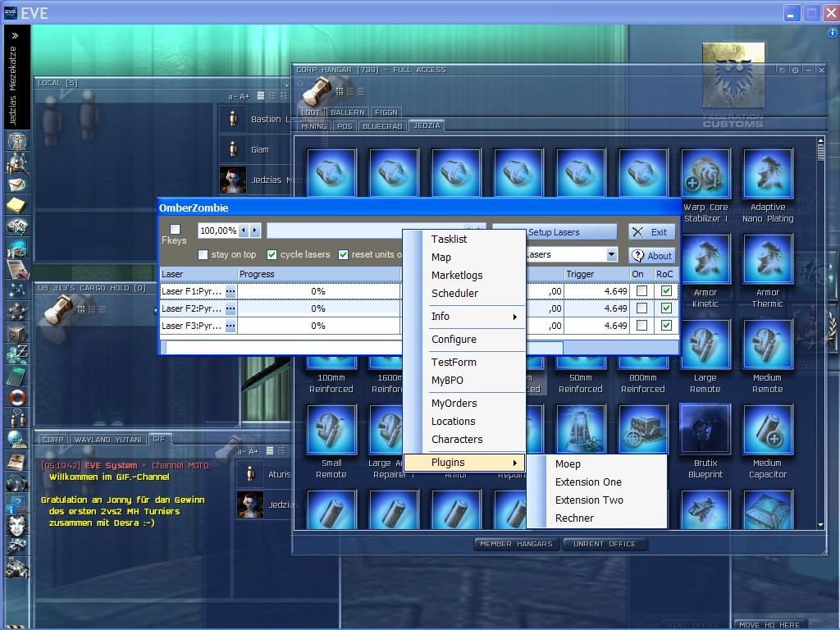Open EVE Mail envelope icon in sidebar

pyautogui.click(x=16, y=185)
